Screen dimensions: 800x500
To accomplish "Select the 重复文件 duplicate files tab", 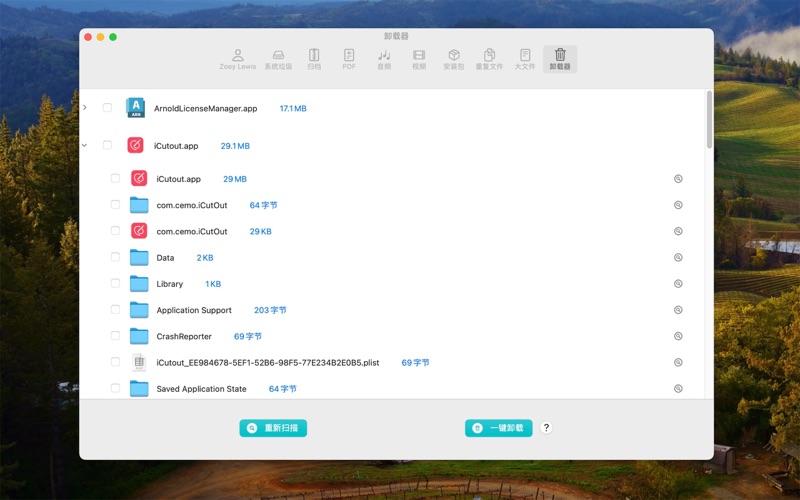I will (x=489, y=59).
